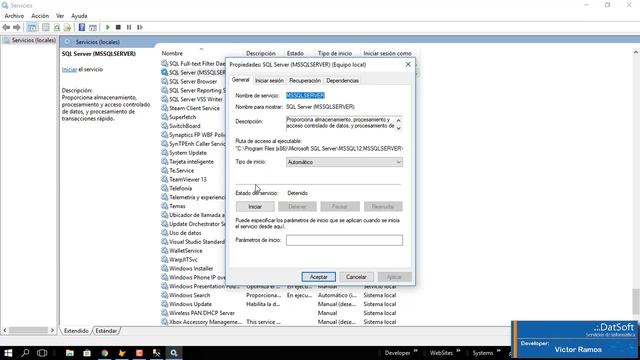Click the Properties toolbar icon

click(46, 27)
